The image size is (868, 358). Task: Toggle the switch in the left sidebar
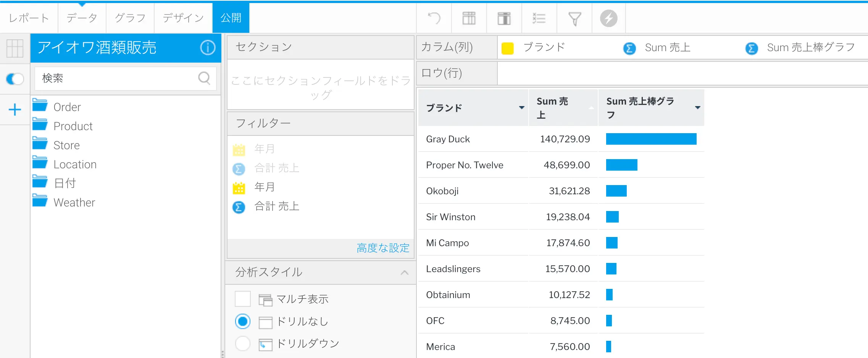(x=15, y=79)
